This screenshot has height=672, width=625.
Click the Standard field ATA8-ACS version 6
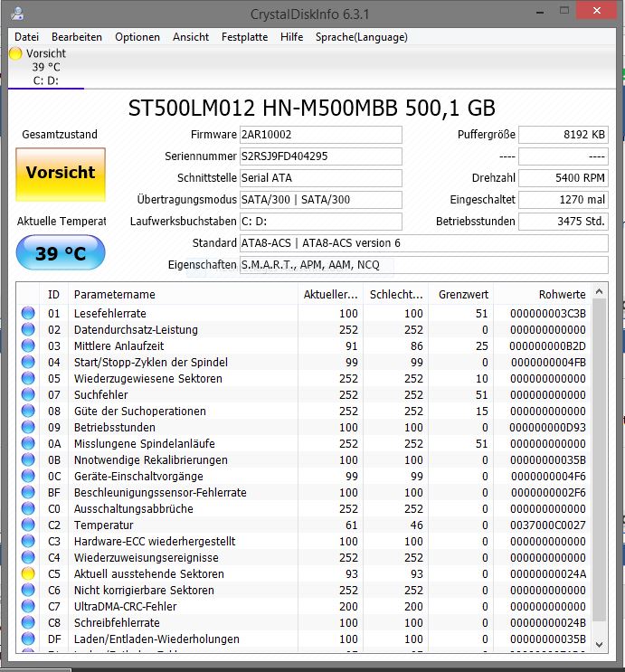point(423,243)
